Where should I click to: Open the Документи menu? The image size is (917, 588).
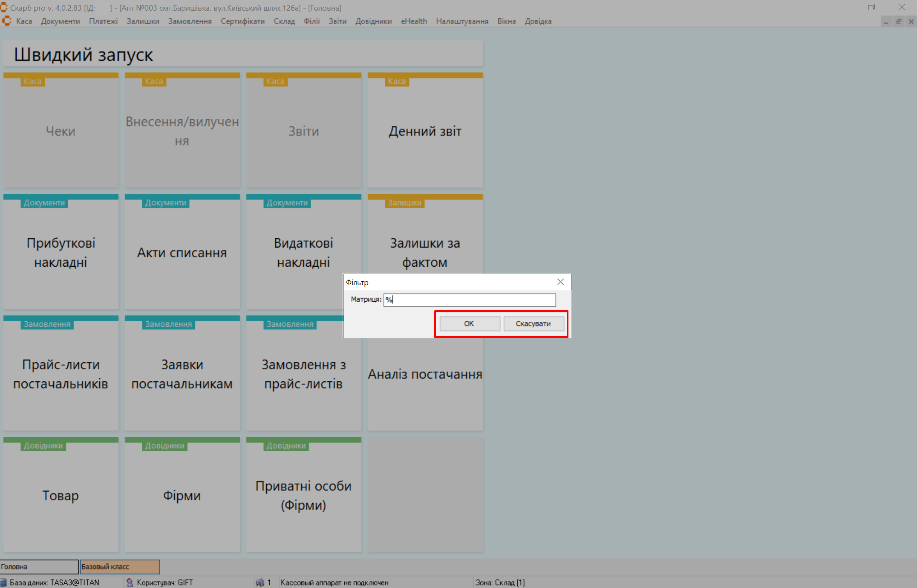pos(60,21)
